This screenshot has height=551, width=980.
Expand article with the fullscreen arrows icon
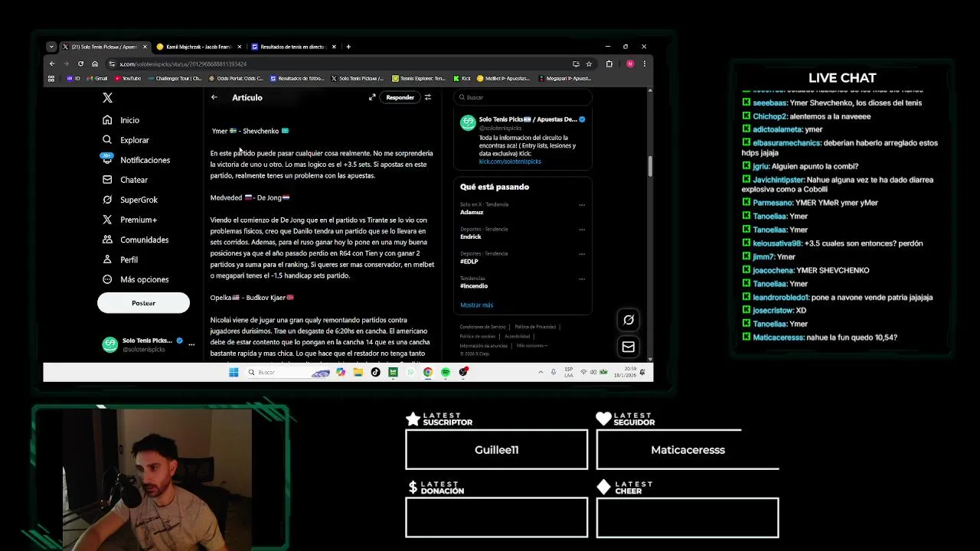coord(372,97)
